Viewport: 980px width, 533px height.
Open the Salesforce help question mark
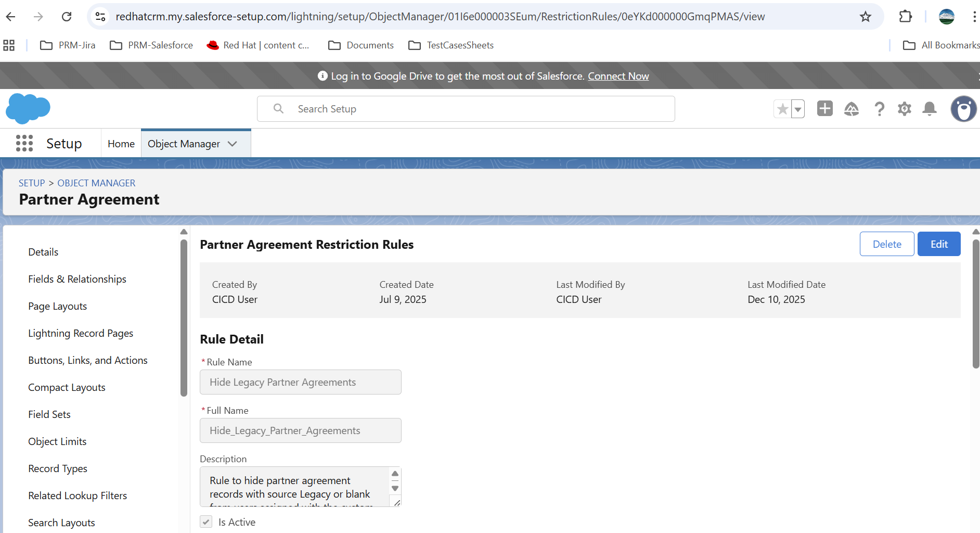pyautogui.click(x=879, y=109)
